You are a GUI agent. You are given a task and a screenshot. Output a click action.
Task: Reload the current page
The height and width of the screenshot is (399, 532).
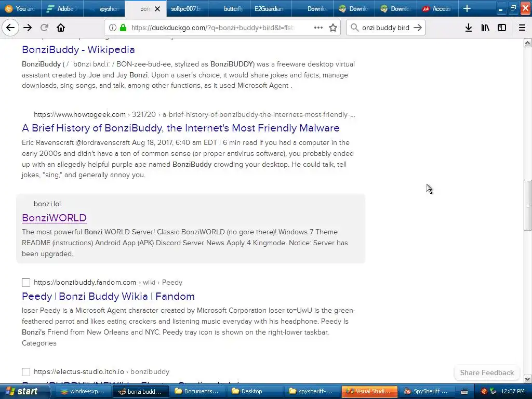click(44, 28)
